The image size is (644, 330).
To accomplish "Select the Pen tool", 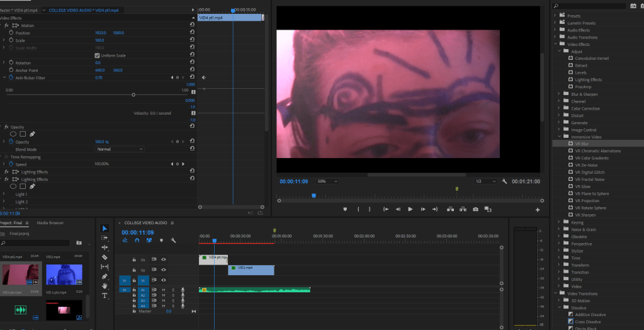I will 105,276.
